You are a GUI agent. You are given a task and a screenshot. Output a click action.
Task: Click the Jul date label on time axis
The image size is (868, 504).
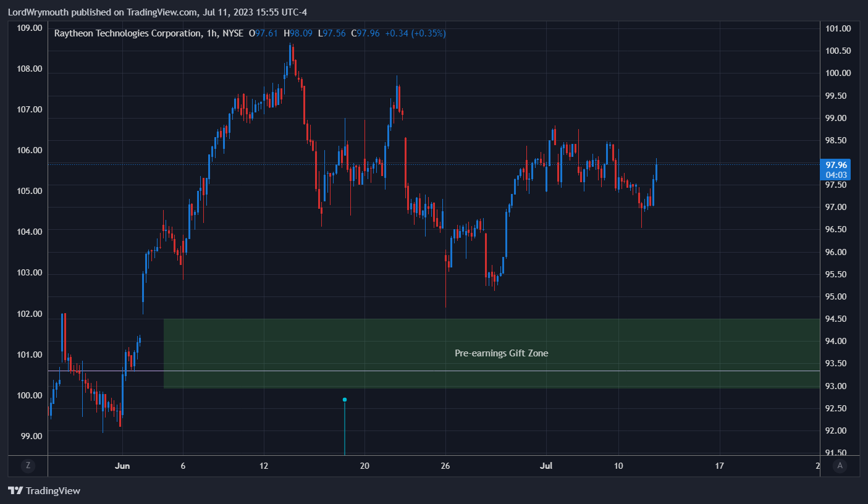[546, 465]
